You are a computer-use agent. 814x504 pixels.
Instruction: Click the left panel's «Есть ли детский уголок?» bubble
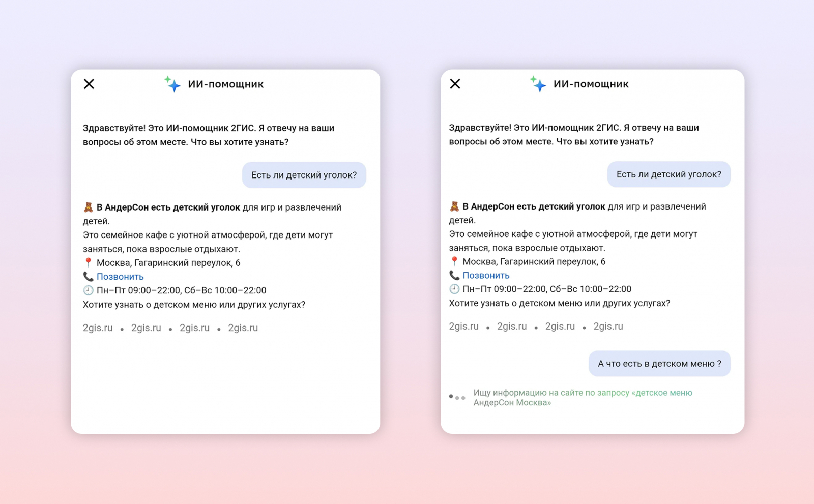pyautogui.click(x=304, y=175)
